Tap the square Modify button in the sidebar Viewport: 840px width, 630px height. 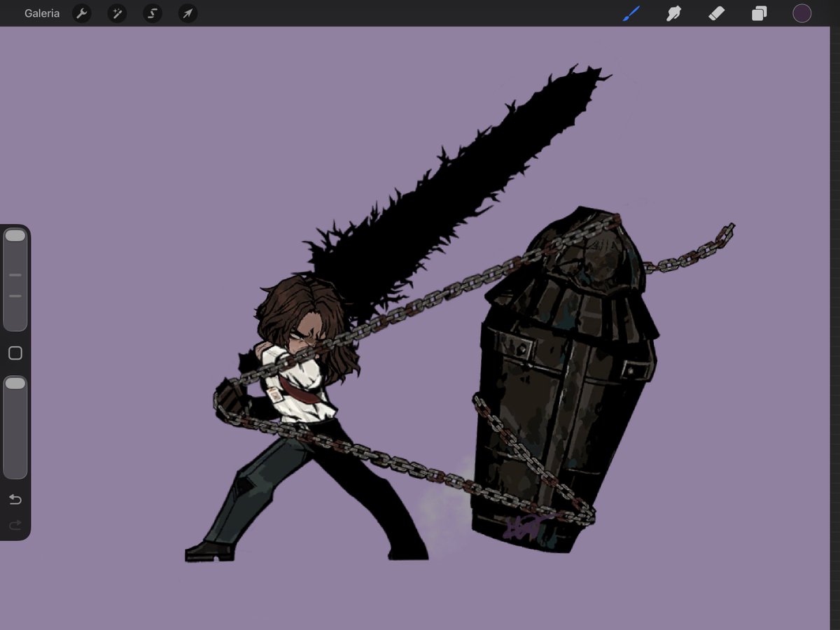coord(15,353)
